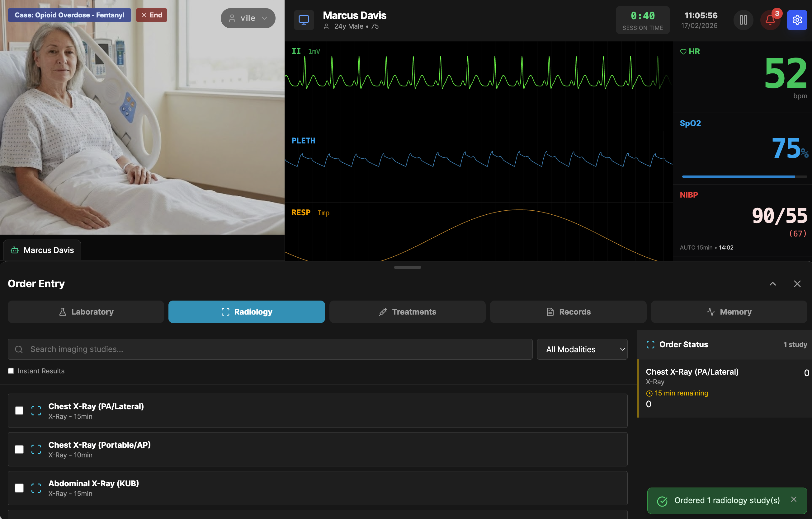This screenshot has width=812, height=519.
Task: Click the patient monitor display icon
Action: [304, 20]
